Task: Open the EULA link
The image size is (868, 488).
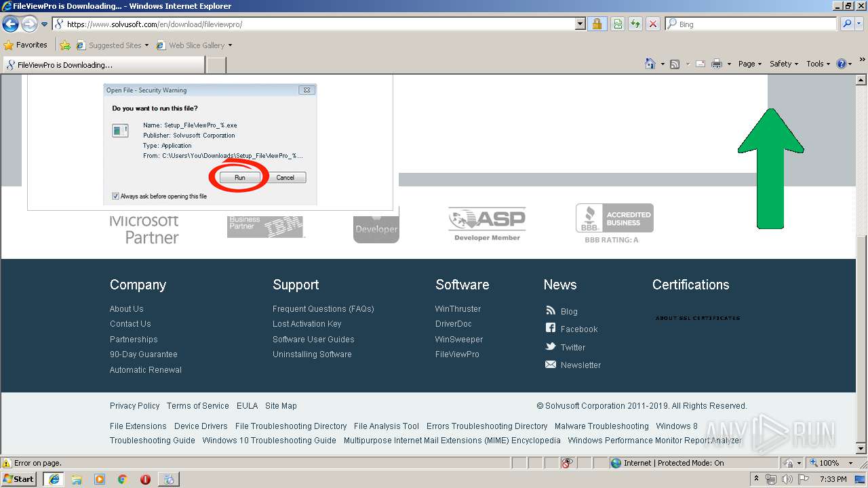Action: pyautogui.click(x=248, y=406)
